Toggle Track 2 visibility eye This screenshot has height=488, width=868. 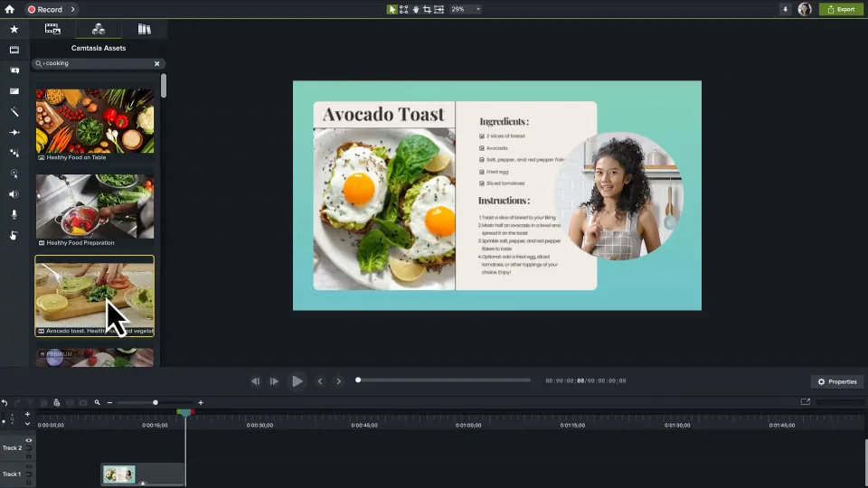click(29, 440)
